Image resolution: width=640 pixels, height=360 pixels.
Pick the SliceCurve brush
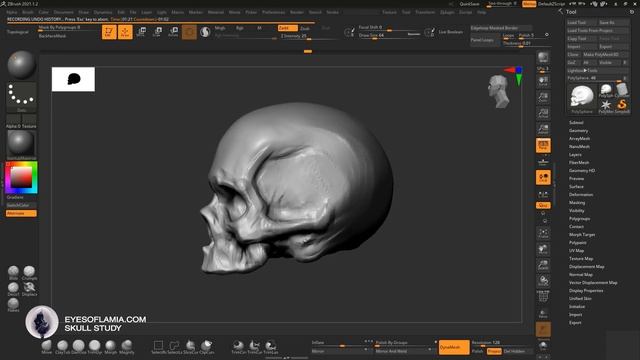[x=190, y=347]
